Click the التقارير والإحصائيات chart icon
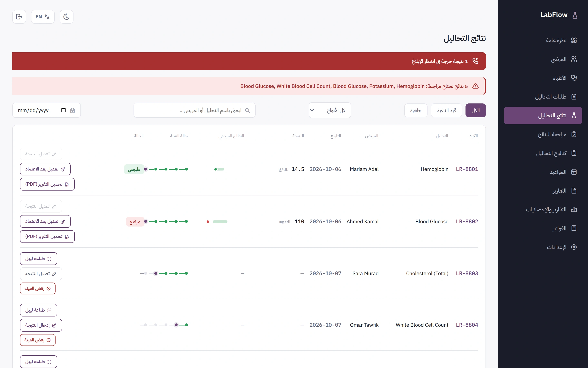The width and height of the screenshot is (588, 368). tap(574, 210)
